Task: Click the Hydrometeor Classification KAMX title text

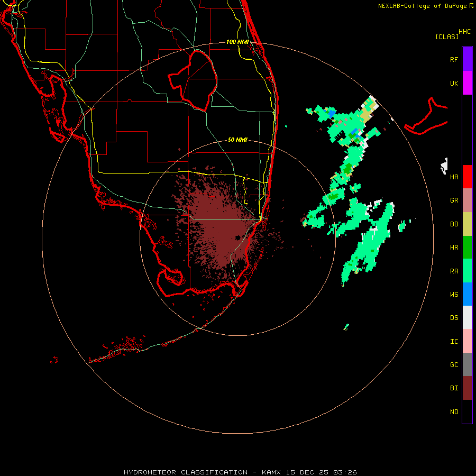Action: click(x=240, y=472)
